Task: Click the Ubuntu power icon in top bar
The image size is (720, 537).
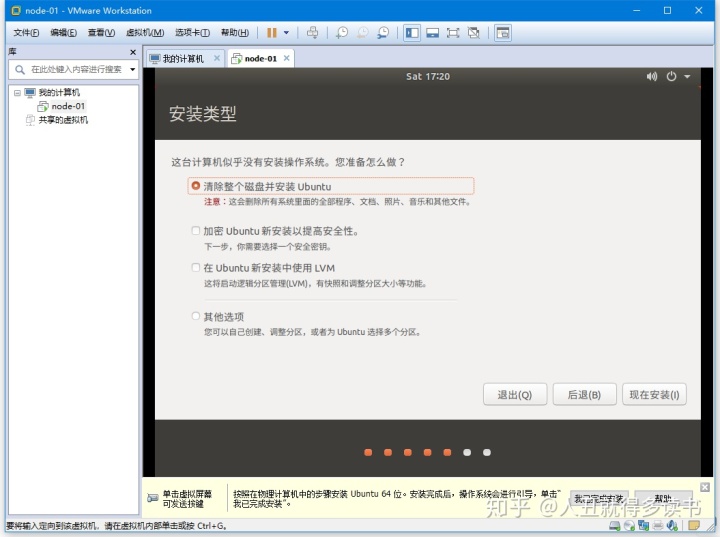Action: (671, 76)
